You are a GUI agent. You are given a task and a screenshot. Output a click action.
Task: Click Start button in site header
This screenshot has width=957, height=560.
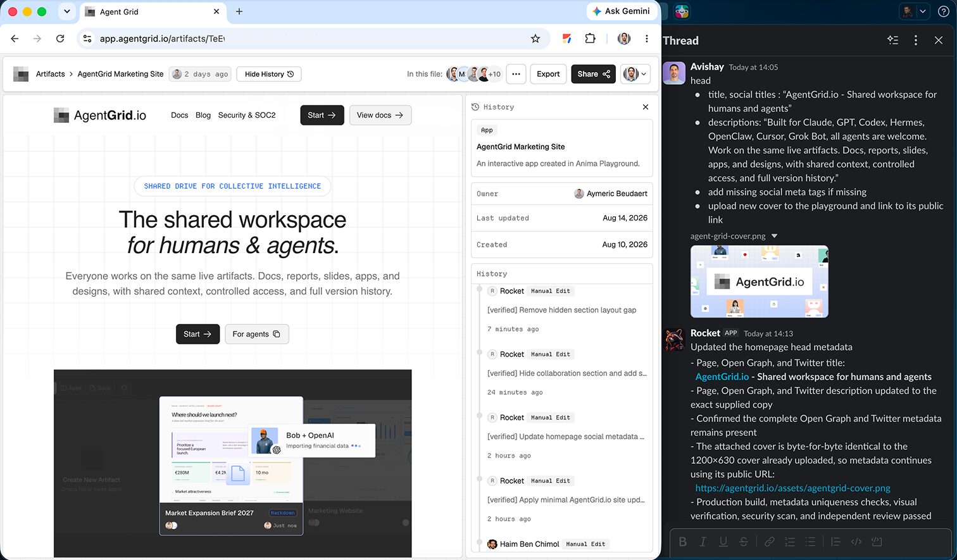(x=322, y=115)
